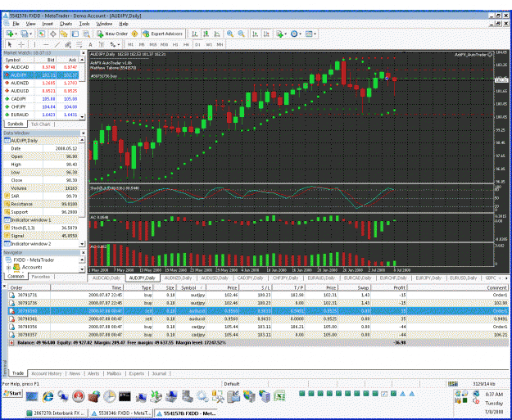Open the Help menu
Viewport: 512px width, 420px height.
[x=124, y=24]
